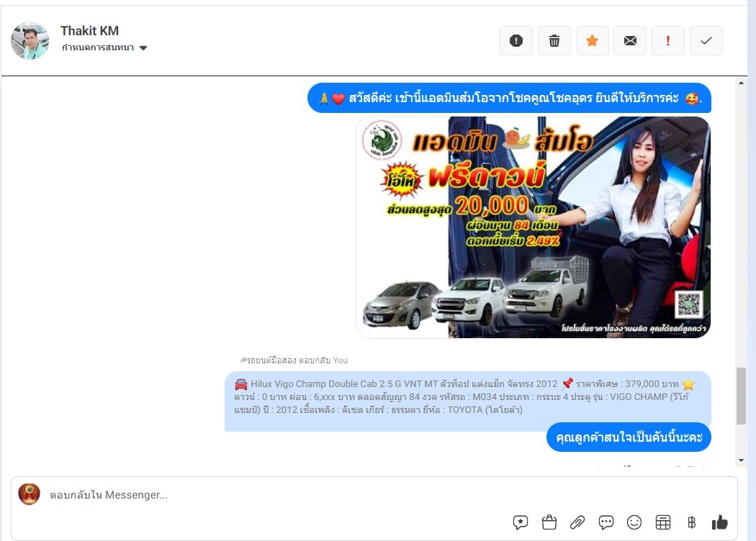Mark conversation done with checkmark

pyautogui.click(x=706, y=41)
